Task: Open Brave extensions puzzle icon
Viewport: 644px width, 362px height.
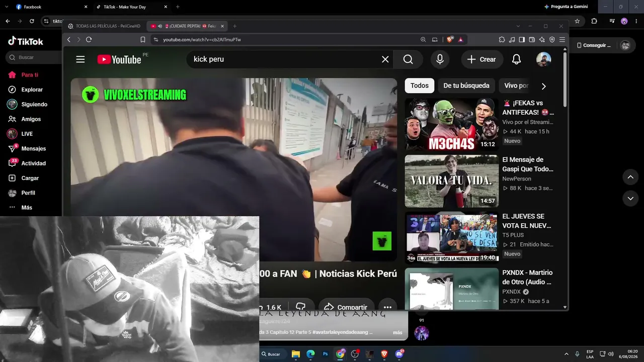Action: 502,40
